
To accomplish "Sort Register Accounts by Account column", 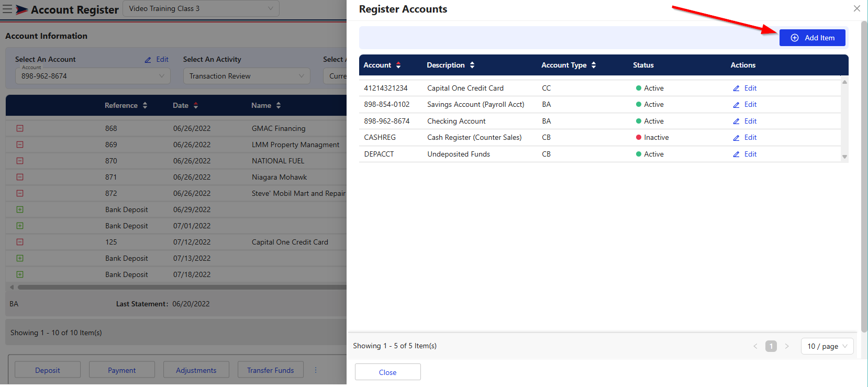I will click(x=398, y=65).
